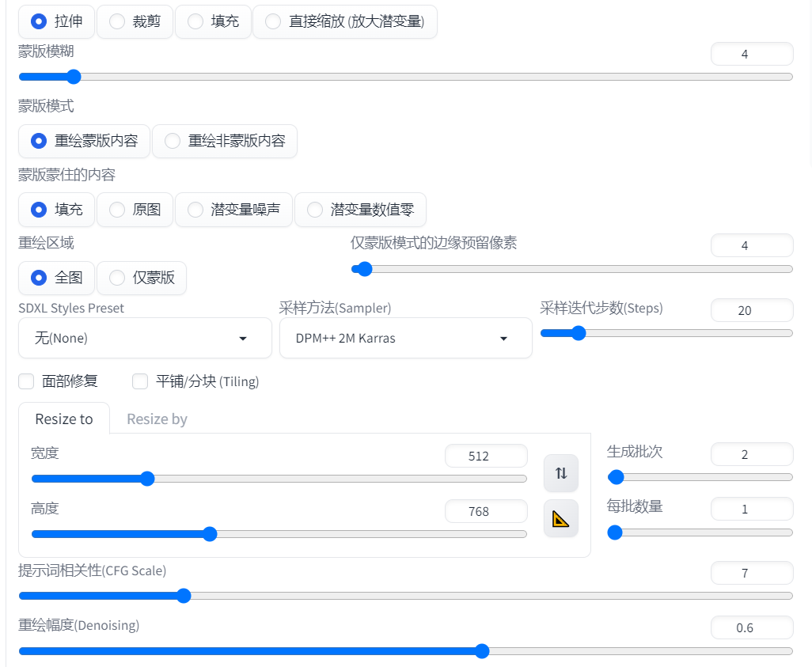Select 重绘非蒙版内容 mask mode
The width and height of the screenshot is (812, 667).
point(225,141)
